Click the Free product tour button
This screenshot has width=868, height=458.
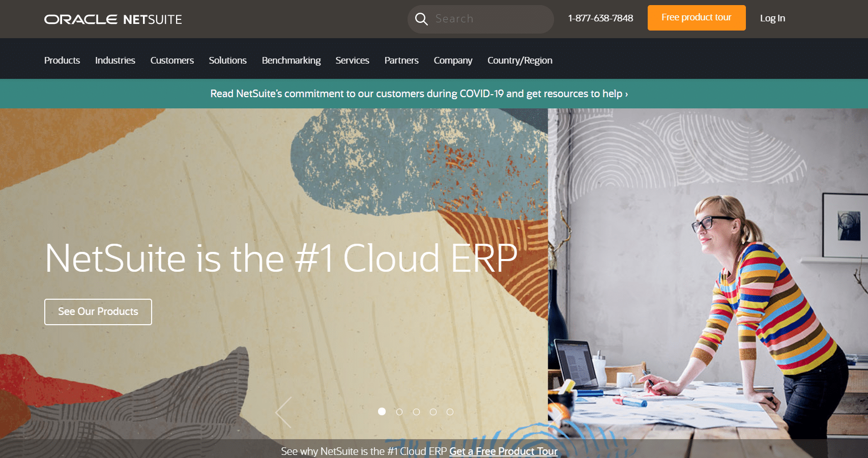pyautogui.click(x=697, y=18)
